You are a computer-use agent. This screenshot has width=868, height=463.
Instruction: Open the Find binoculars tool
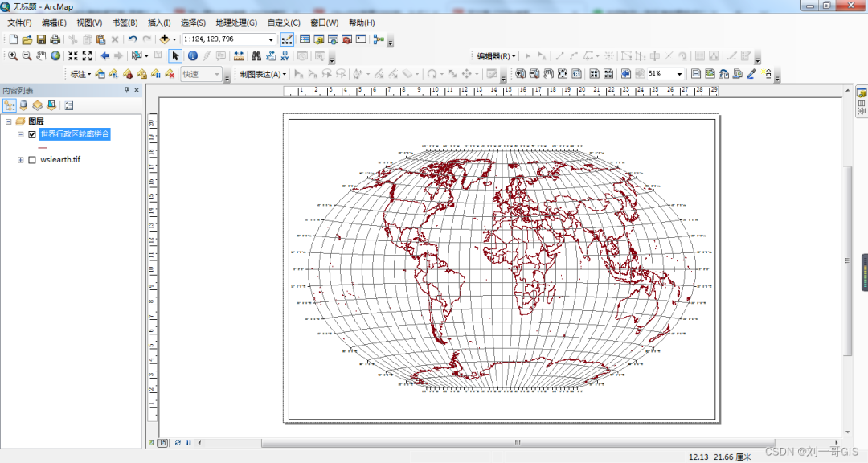coord(256,56)
